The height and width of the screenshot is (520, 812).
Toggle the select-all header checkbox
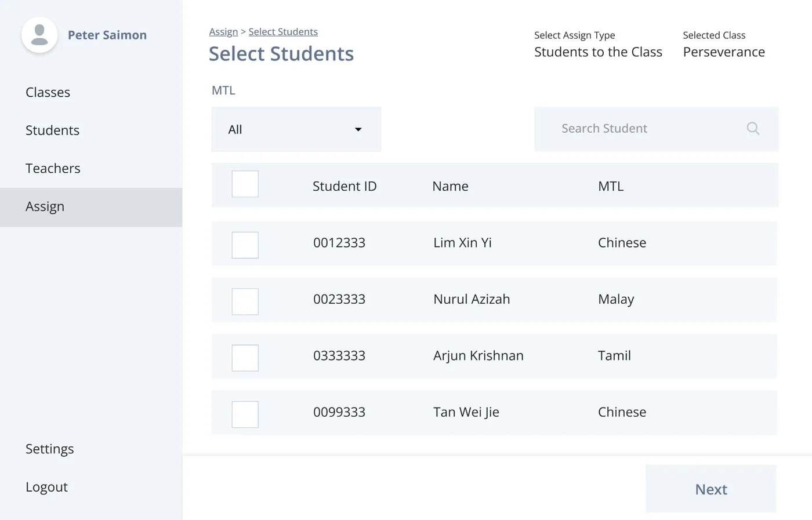point(245,184)
